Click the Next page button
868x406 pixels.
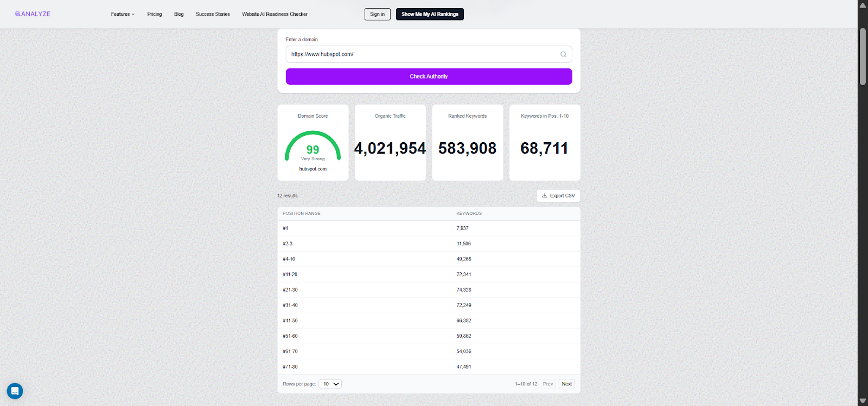(x=567, y=384)
